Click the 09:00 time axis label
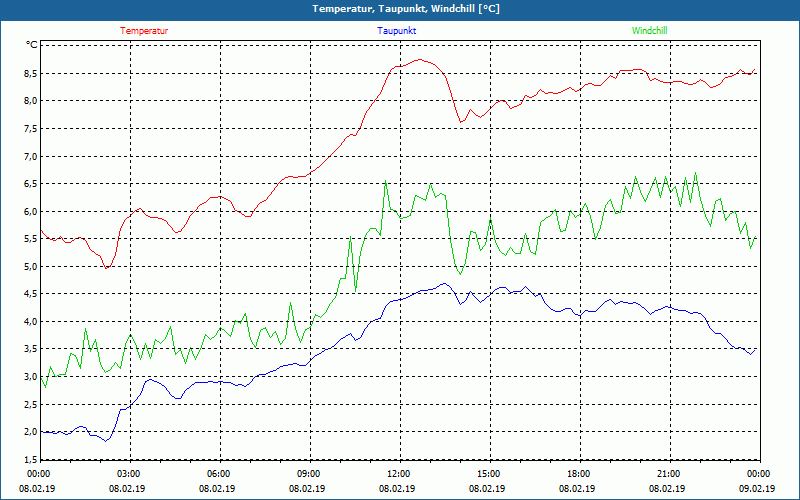800x500 pixels. 310,474
